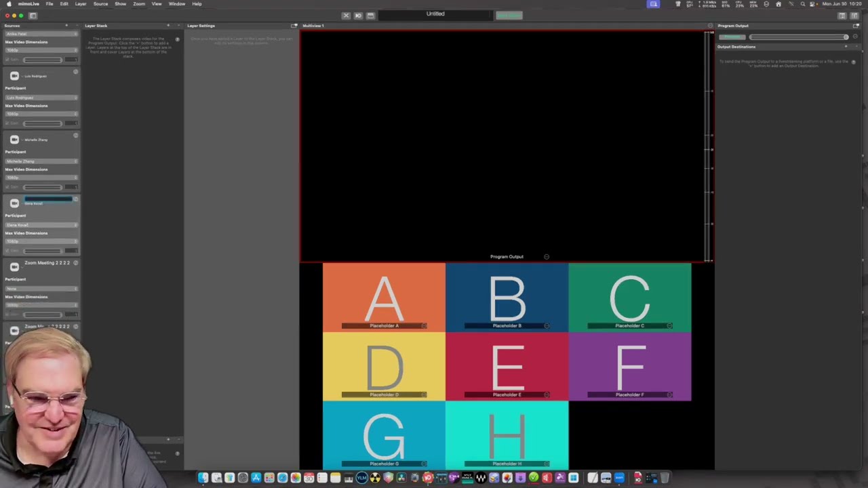Screen dimensions: 868x488
Task: Open the Window menu
Action: pos(177,4)
